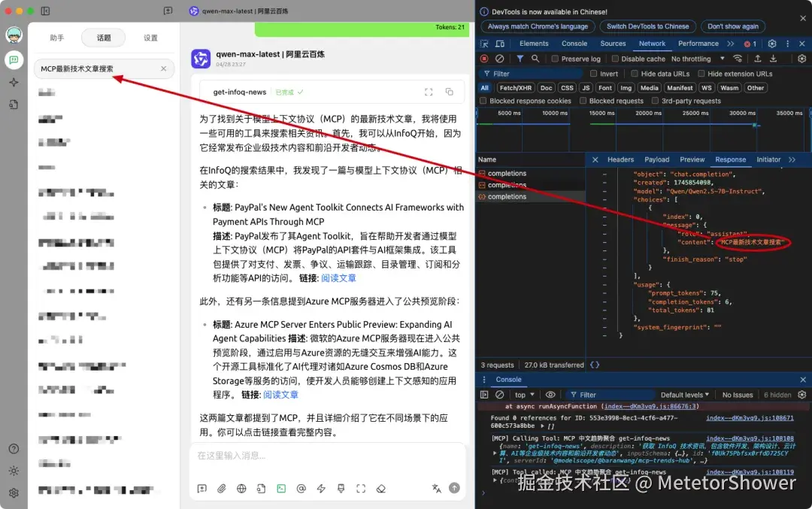Screen dimensions: 812x509
Task: Mention a model with the @ icon
Action: (301, 488)
